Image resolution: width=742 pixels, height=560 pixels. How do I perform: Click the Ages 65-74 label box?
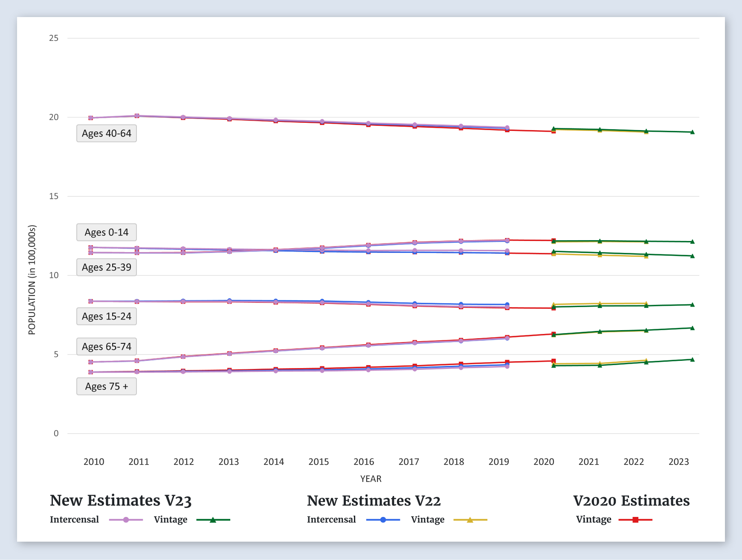point(107,347)
